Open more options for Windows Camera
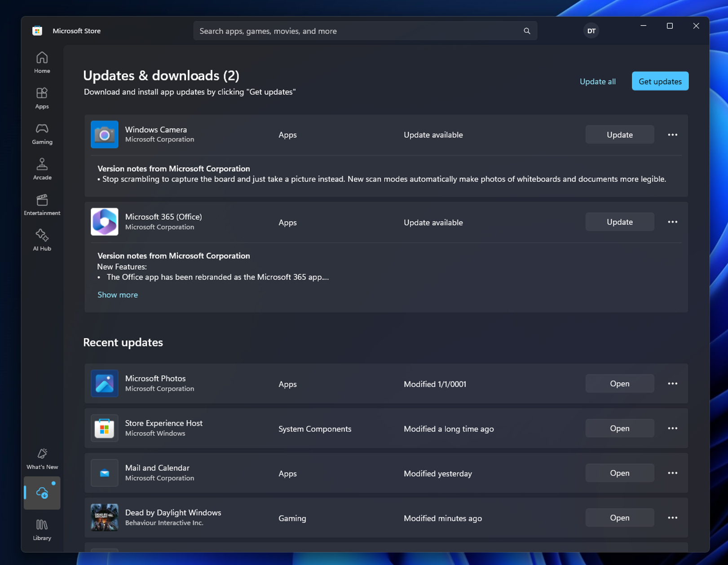Screen dimensions: 728x565 coord(672,135)
